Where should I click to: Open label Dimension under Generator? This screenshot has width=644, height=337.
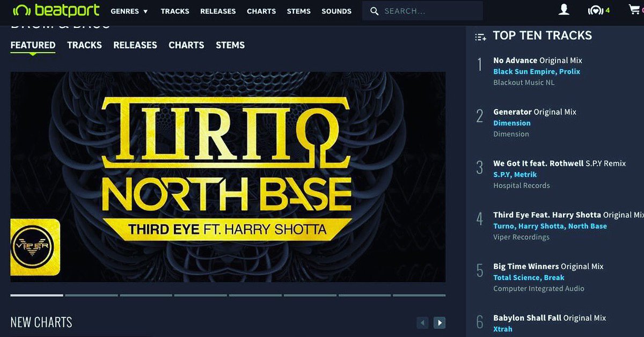pyautogui.click(x=511, y=134)
